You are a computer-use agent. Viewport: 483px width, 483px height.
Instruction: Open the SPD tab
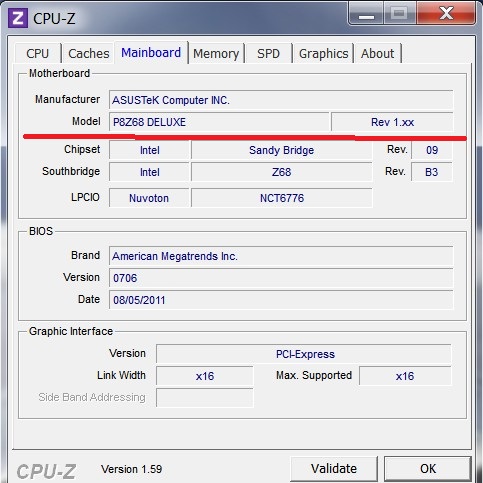[268, 53]
